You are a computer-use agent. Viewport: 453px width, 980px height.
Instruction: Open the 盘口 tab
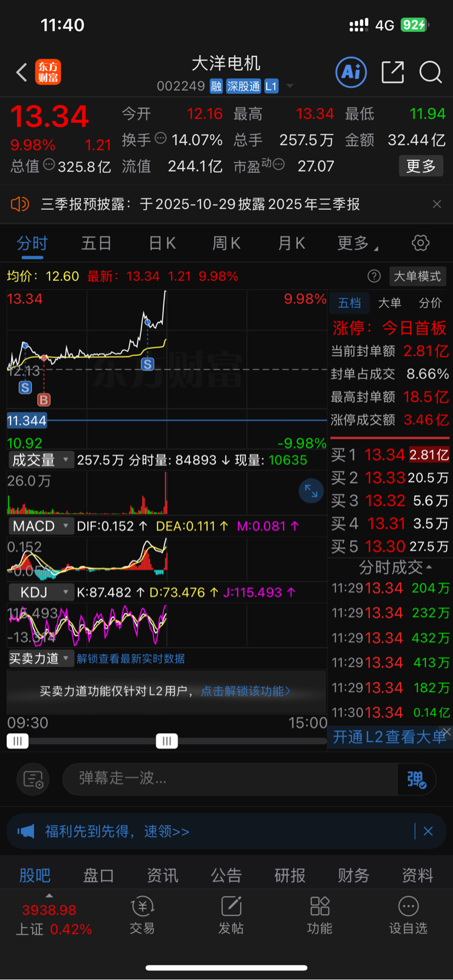coord(99,875)
